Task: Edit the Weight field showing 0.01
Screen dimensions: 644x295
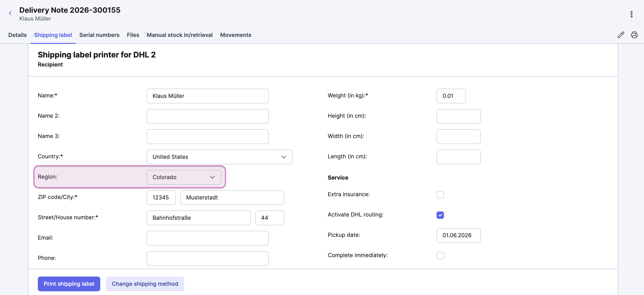Action: point(451,96)
